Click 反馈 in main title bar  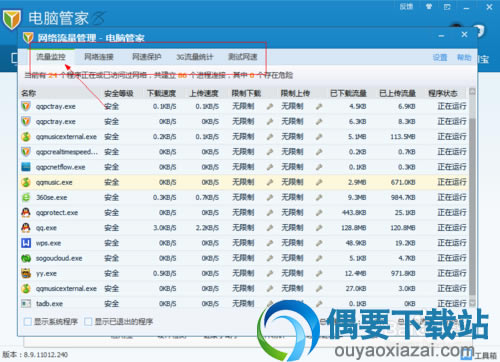406,7
